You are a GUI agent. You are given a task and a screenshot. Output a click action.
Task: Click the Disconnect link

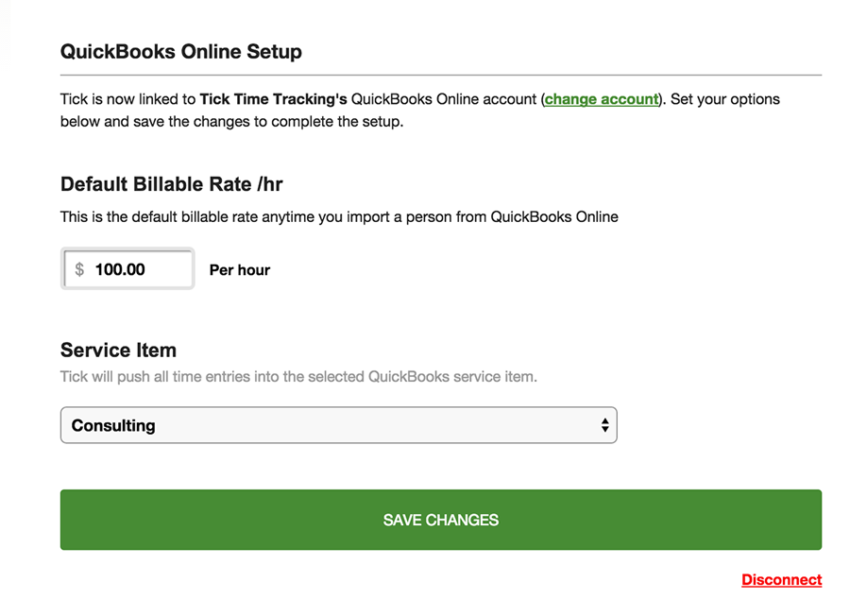(x=782, y=580)
